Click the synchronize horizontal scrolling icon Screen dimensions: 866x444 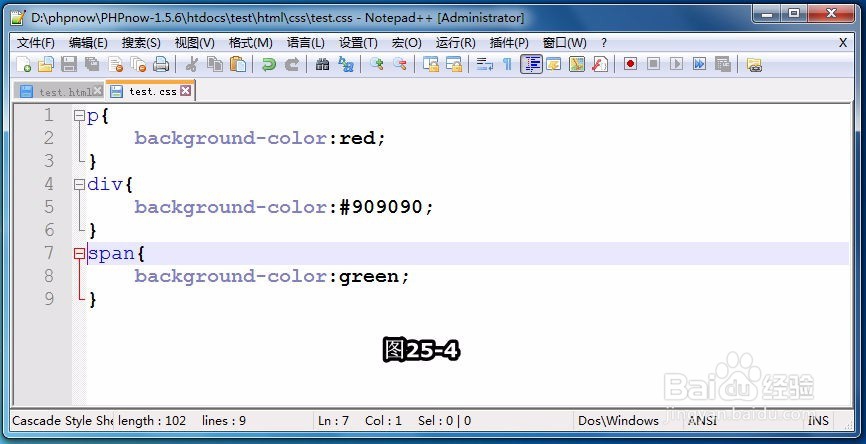click(x=454, y=65)
